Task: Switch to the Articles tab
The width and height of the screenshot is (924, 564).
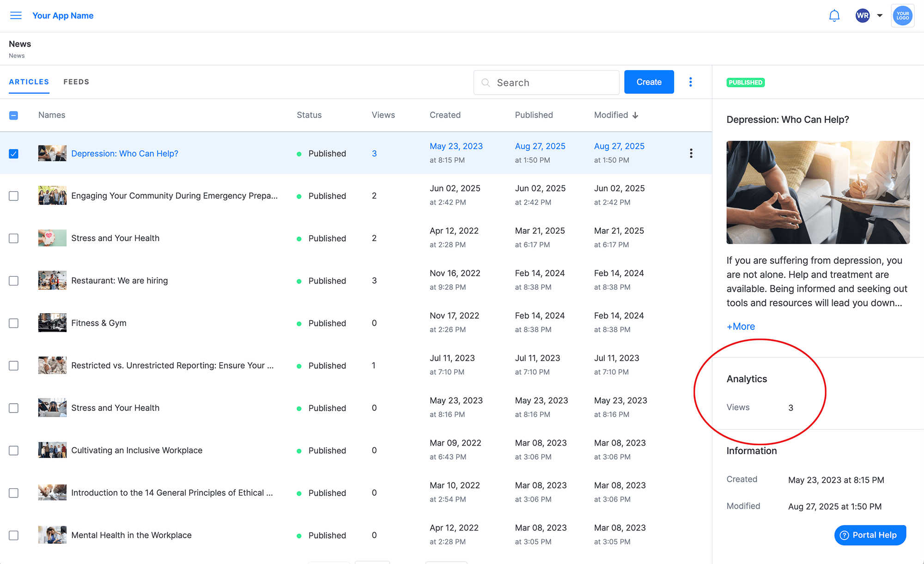Action: tap(29, 82)
